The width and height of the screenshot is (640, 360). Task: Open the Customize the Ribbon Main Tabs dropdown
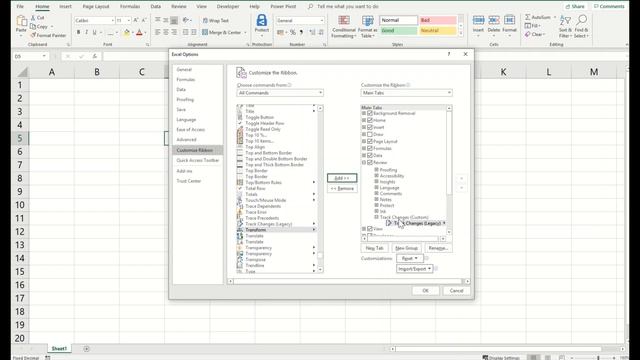407,93
